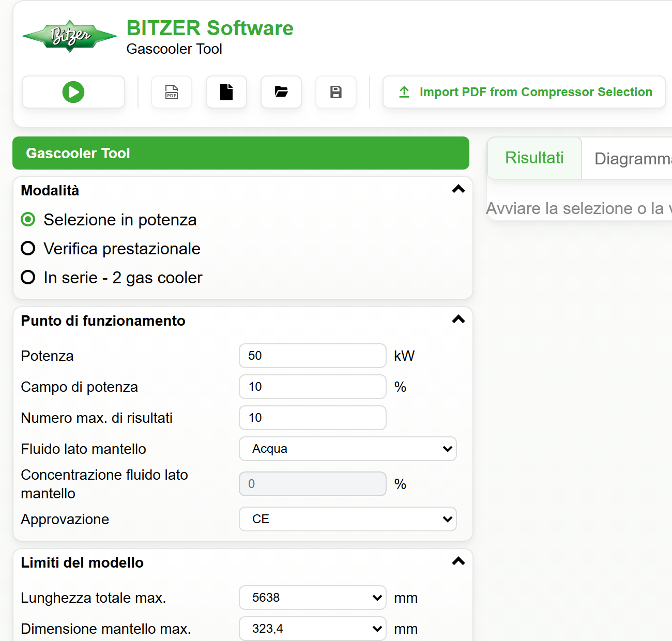The width and height of the screenshot is (672, 641).
Task: Open Fluido lato mantello dropdown
Action: (x=348, y=449)
